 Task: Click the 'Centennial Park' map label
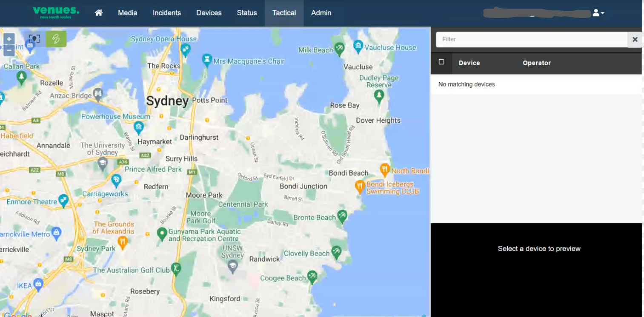[x=243, y=204]
